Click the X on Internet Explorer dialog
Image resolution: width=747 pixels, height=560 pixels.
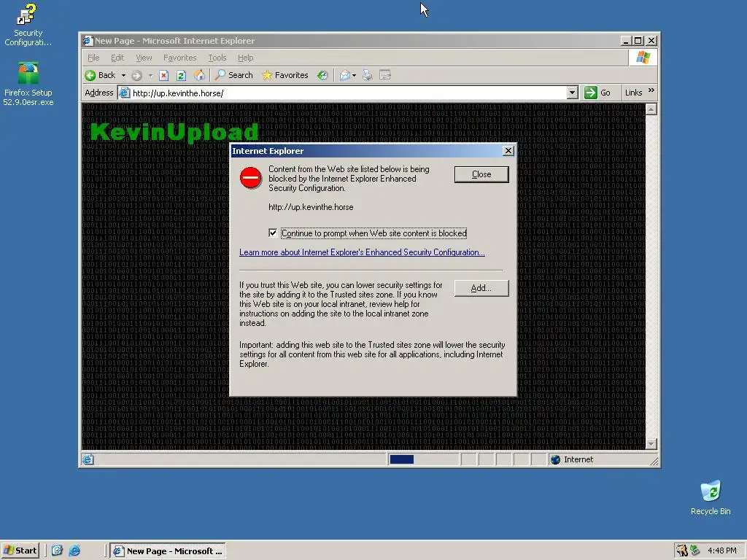[x=508, y=150]
